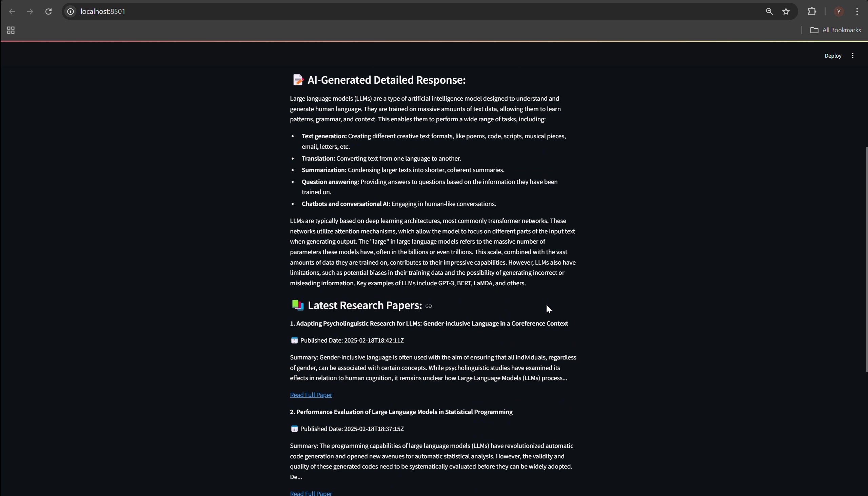The width and height of the screenshot is (868, 496).
Task: Click the anchor link icon after Latest Research Papers
Action: (429, 306)
